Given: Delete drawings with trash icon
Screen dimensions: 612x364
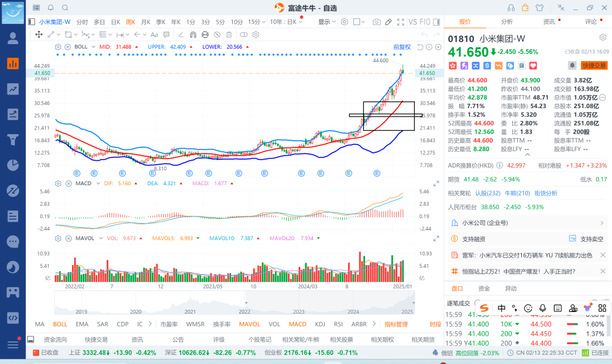Looking at the screenshot, I should (229, 35).
